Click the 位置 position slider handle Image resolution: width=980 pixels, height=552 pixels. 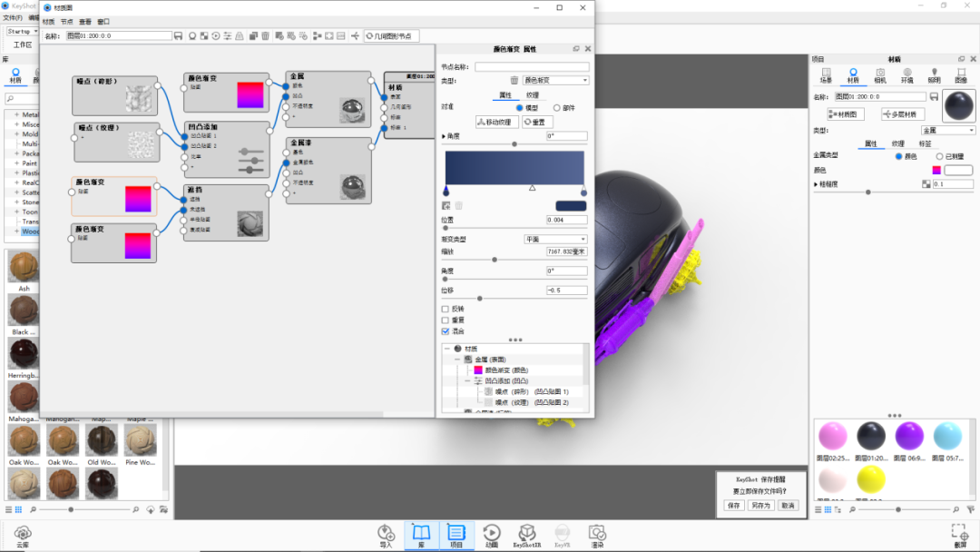pyautogui.click(x=446, y=228)
